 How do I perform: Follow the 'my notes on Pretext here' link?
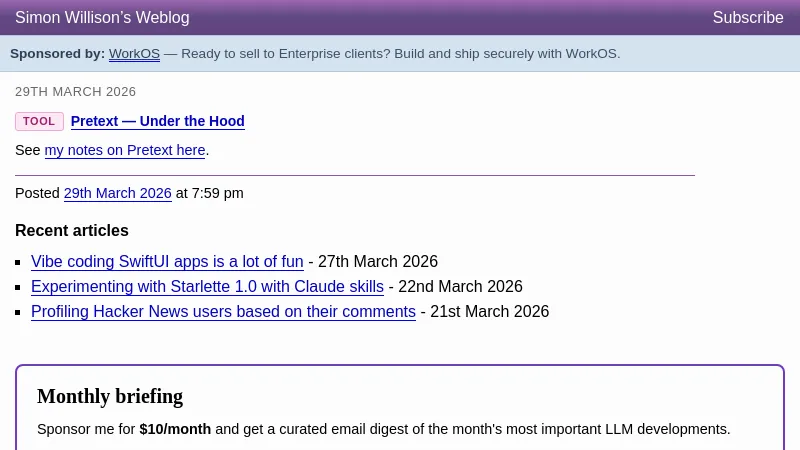point(125,150)
